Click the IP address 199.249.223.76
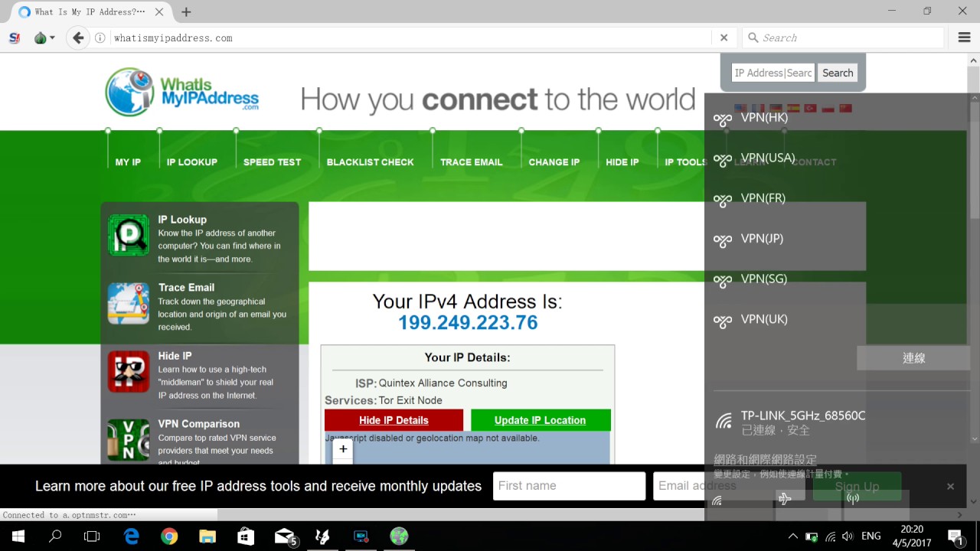Image resolution: width=980 pixels, height=551 pixels. [x=468, y=323]
